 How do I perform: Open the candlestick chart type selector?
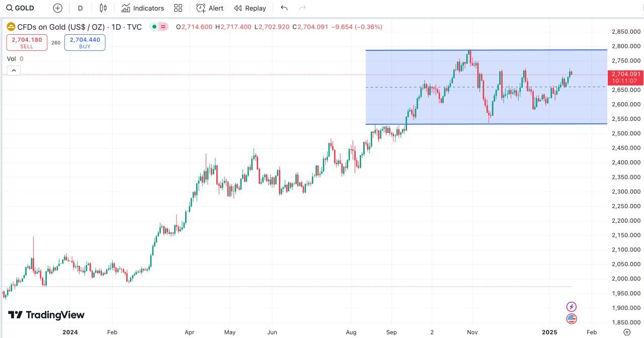[103, 8]
